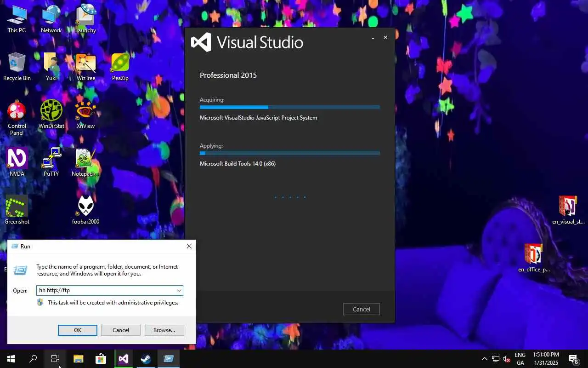
Task: Show hidden system tray icons
Action: [x=484, y=359]
